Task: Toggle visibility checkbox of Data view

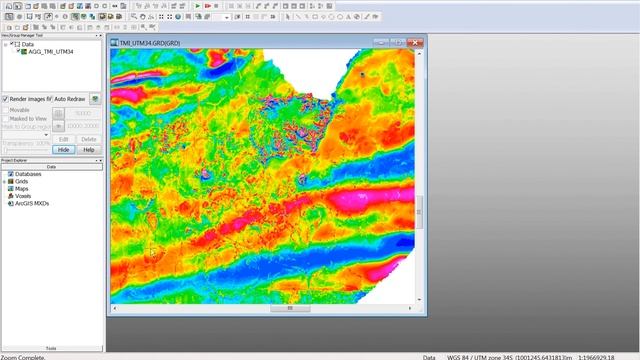Action: pyautogui.click(x=12, y=43)
